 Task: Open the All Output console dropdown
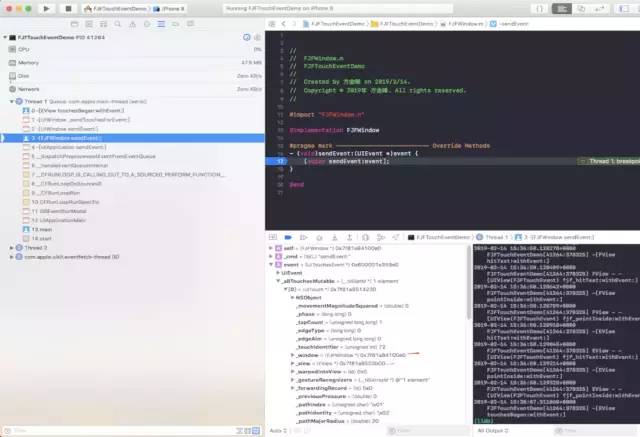(x=493, y=430)
